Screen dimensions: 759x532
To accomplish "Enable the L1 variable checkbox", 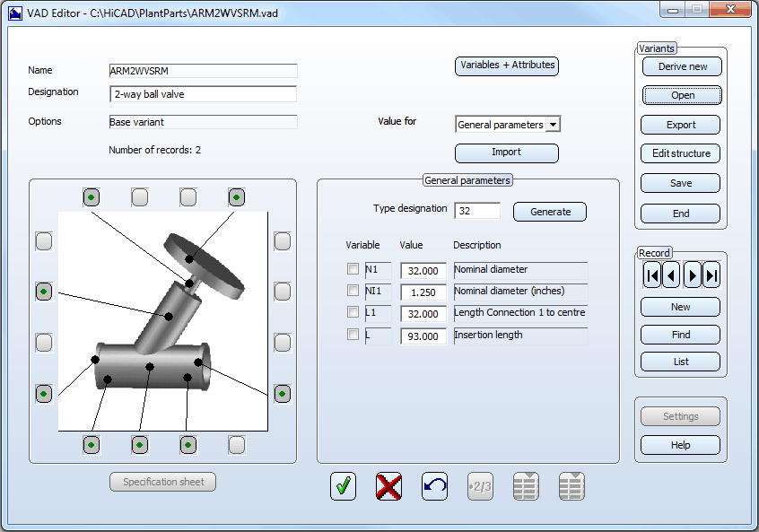I will [x=353, y=312].
